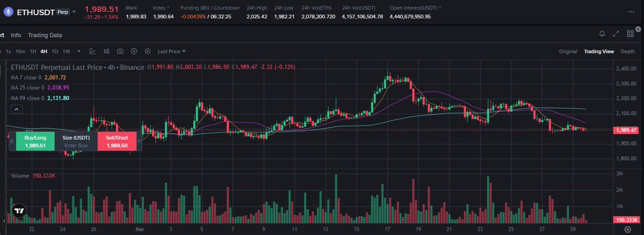
Task: Open the Last Price type dropdown
Action: [171, 52]
